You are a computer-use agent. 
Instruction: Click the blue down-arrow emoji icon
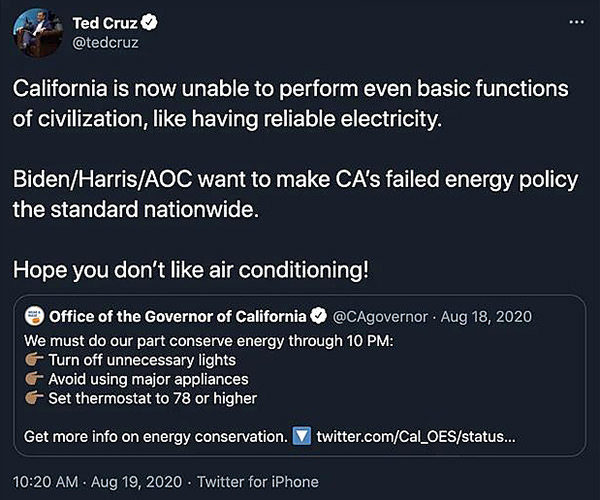(302, 436)
